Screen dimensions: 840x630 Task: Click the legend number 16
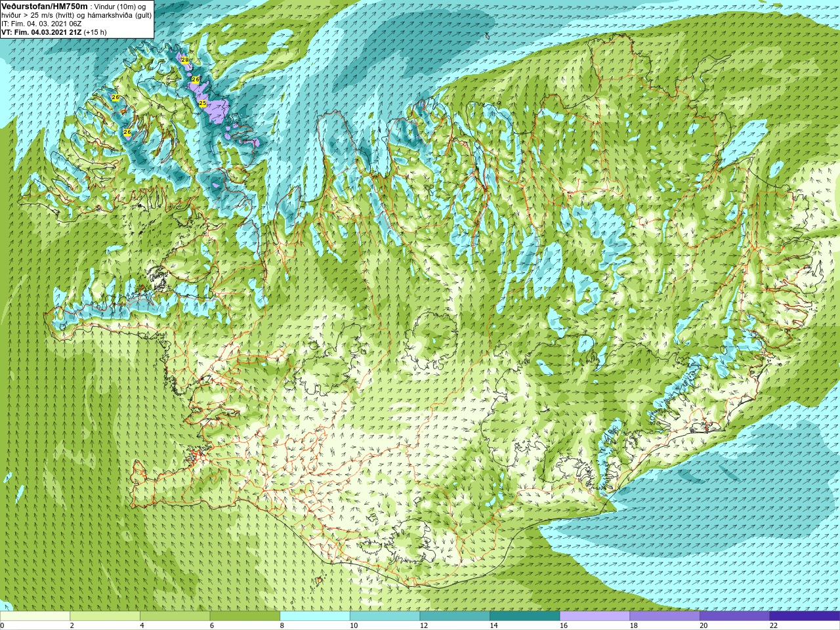564,625
